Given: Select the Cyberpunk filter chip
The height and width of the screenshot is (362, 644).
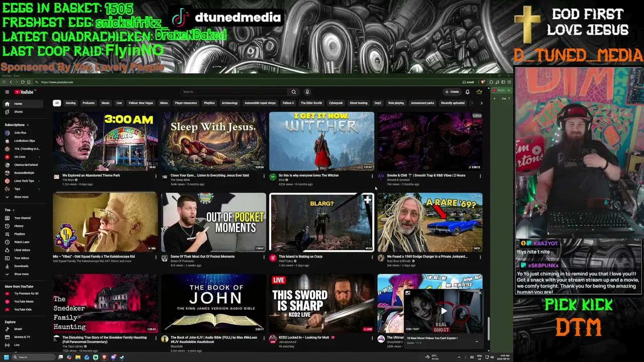Looking at the screenshot, I should pyautogui.click(x=336, y=103).
